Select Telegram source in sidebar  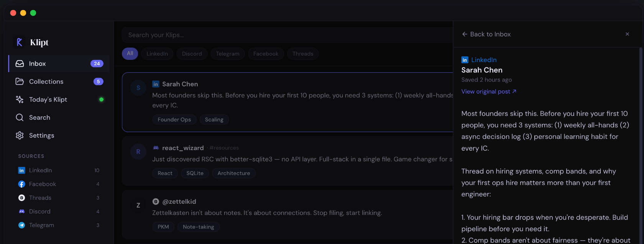pos(59,225)
